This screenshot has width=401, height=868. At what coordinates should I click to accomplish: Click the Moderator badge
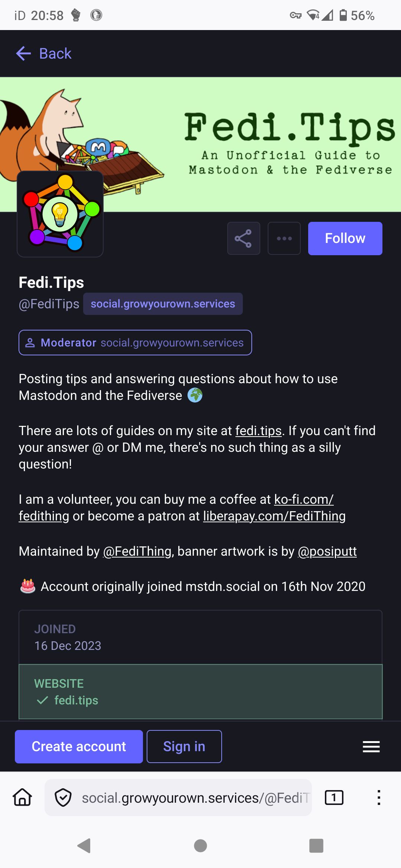click(x=136, y=342)
